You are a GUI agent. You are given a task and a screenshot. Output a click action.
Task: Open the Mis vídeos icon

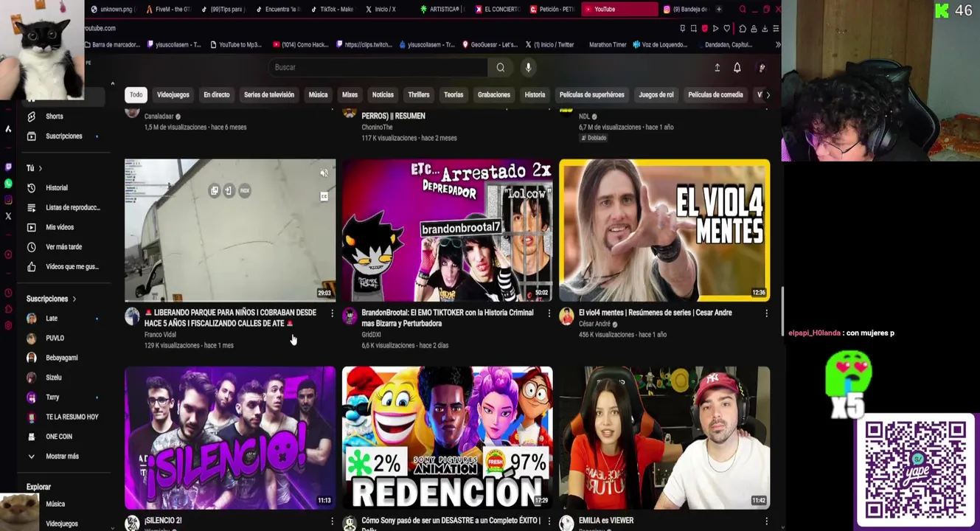(31, 227)
